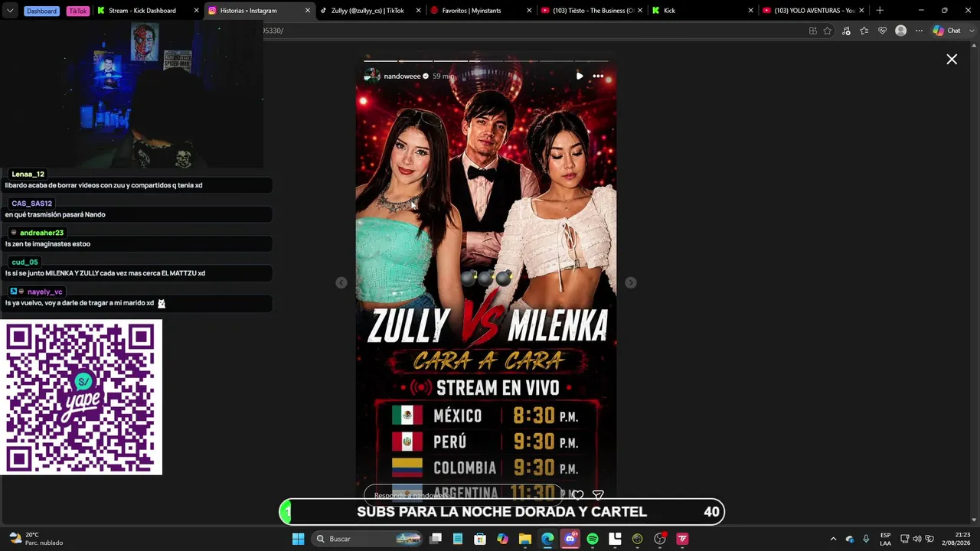Select cud_05 username in chat

click(x=24, y=262)
